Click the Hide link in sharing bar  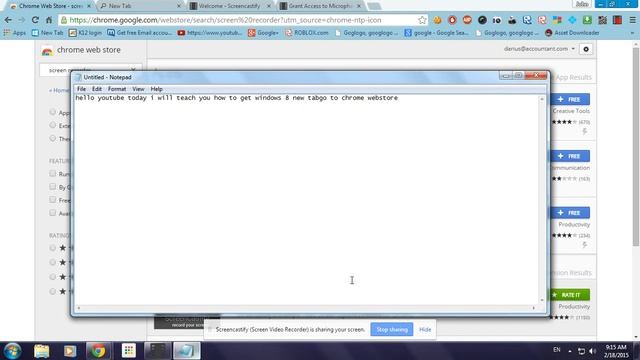point(425,329)
